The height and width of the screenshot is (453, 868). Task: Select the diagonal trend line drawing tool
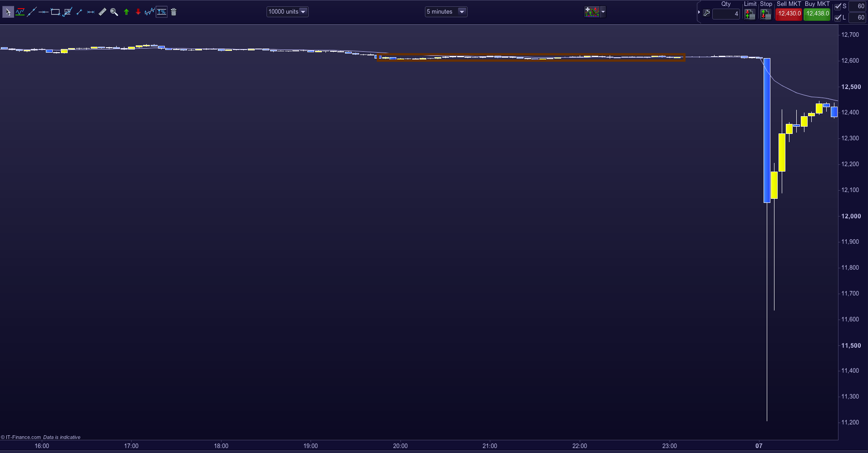point(31,12)
